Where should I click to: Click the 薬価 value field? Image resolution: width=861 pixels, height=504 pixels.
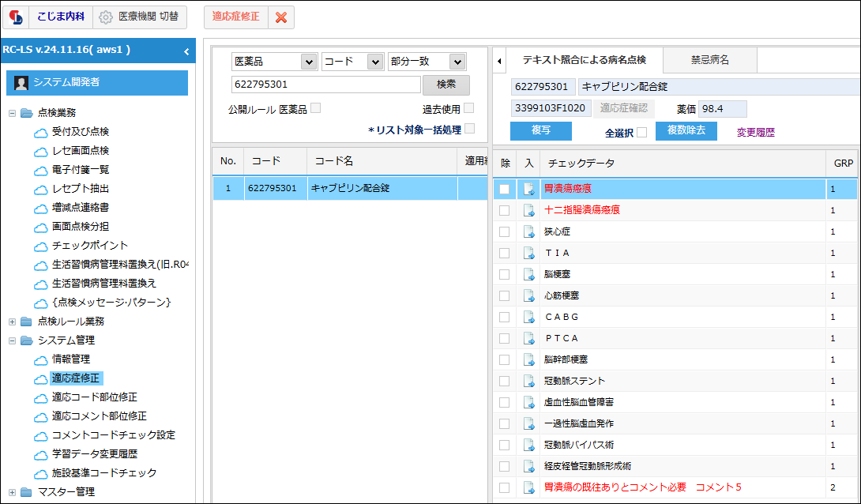722,109
